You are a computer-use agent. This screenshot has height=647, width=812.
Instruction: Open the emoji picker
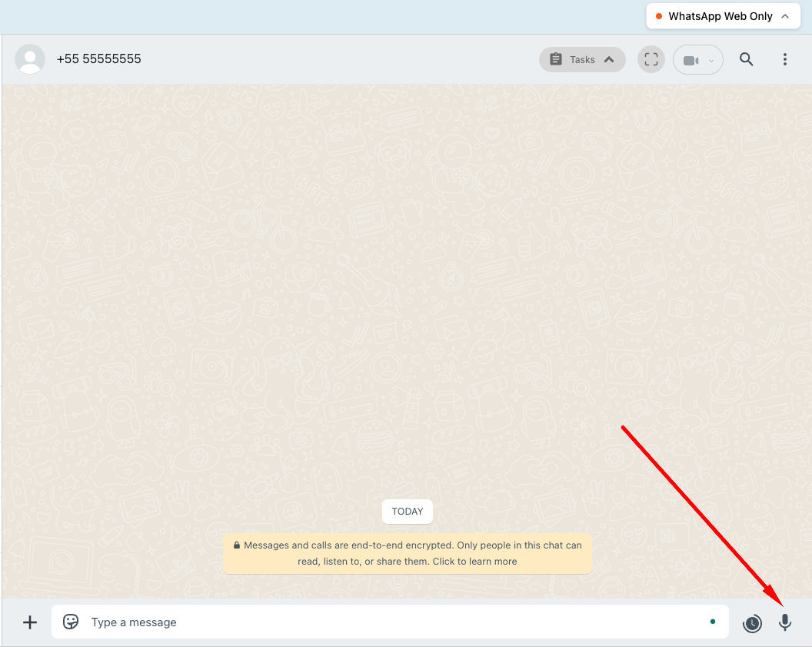[70, 622]
